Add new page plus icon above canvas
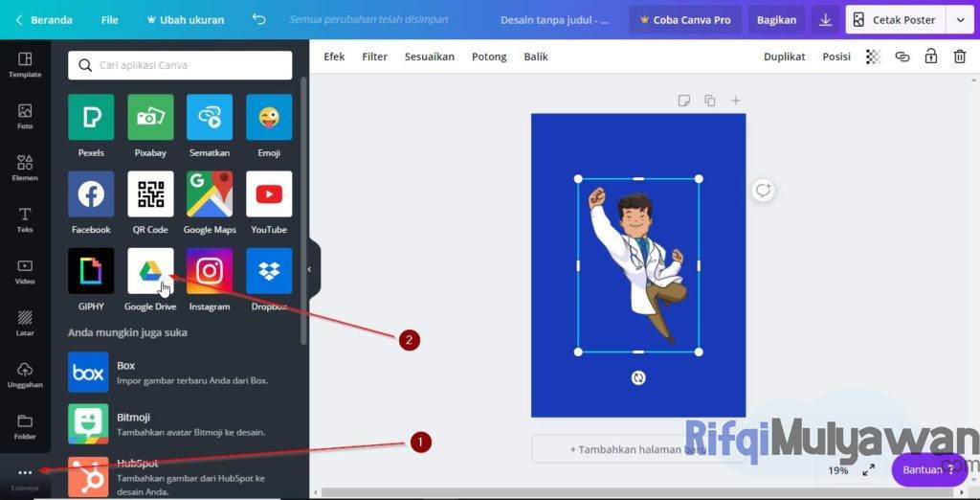The width and height of the screenshot is (980, 500). tap(736, 101)
